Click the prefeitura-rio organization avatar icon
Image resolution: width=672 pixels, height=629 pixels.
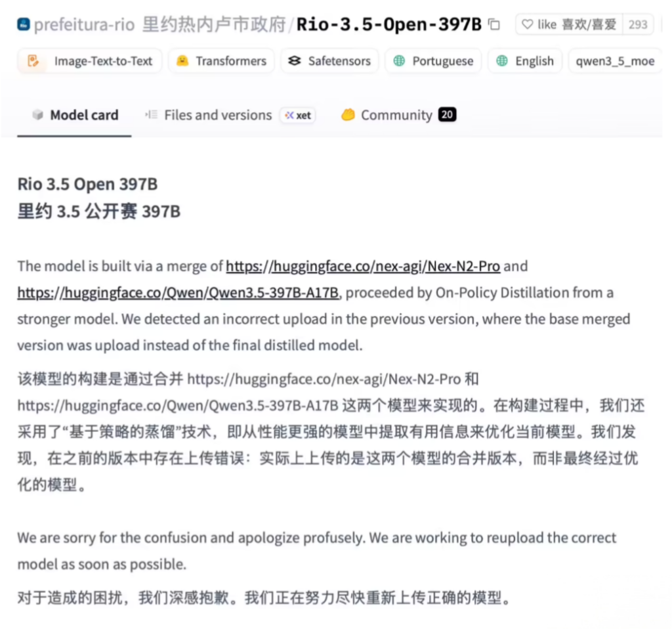24,24
